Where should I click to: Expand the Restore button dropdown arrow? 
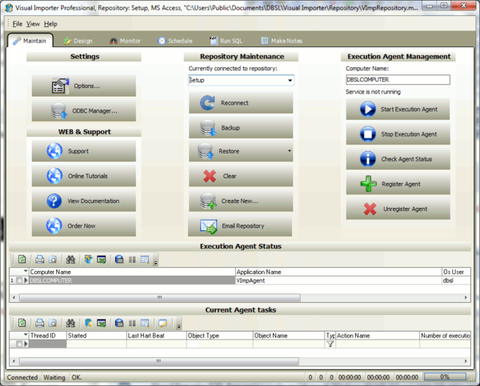(x=289, y=151)
